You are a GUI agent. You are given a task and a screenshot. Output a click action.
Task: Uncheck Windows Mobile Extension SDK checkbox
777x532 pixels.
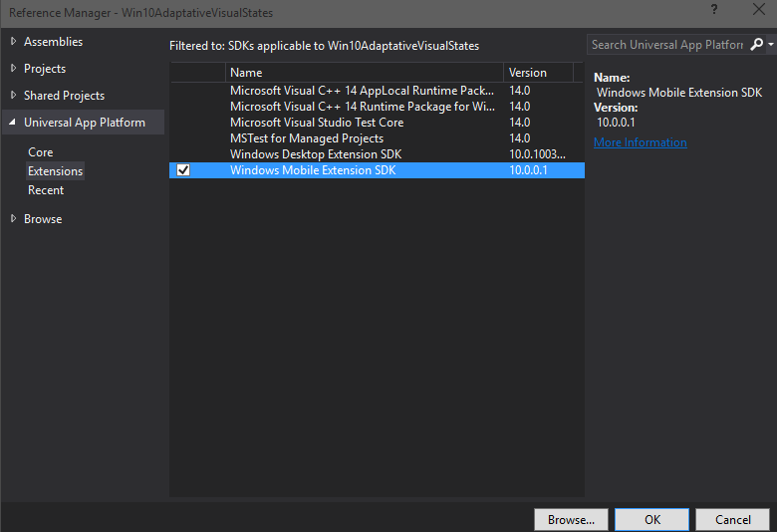pyautogui.click(x=183, y=170)
